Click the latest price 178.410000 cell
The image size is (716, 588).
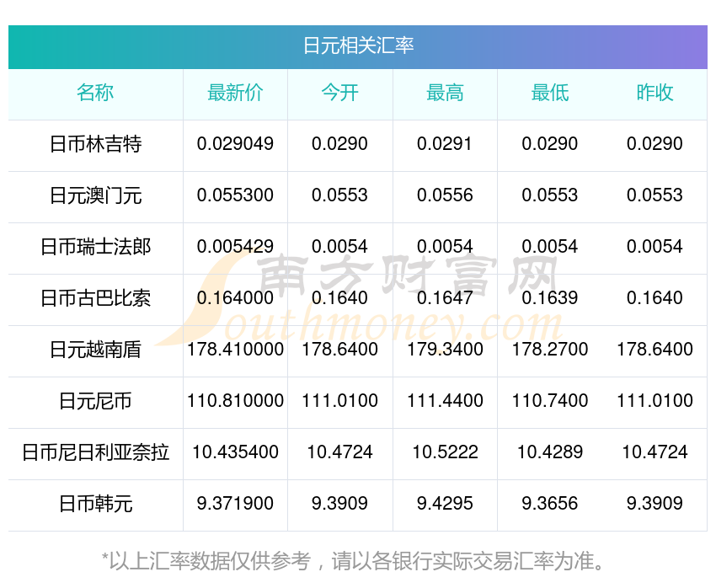click(x=235, y=350)
